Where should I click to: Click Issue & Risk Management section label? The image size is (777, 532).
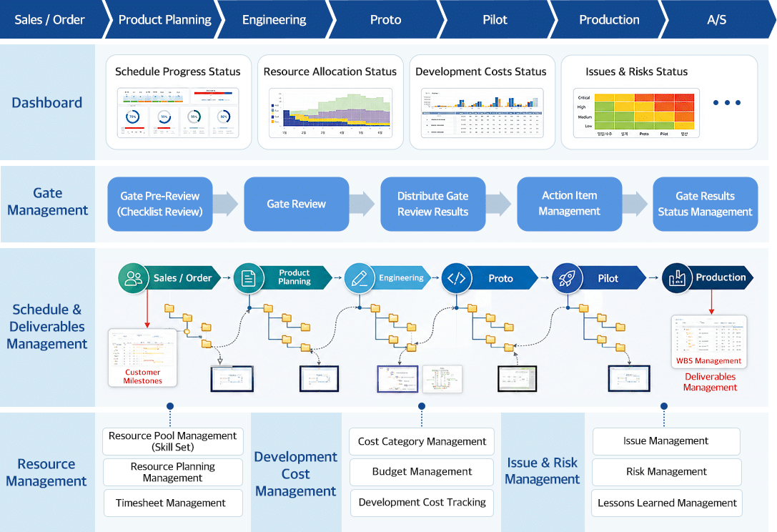(x=542, y=471)
